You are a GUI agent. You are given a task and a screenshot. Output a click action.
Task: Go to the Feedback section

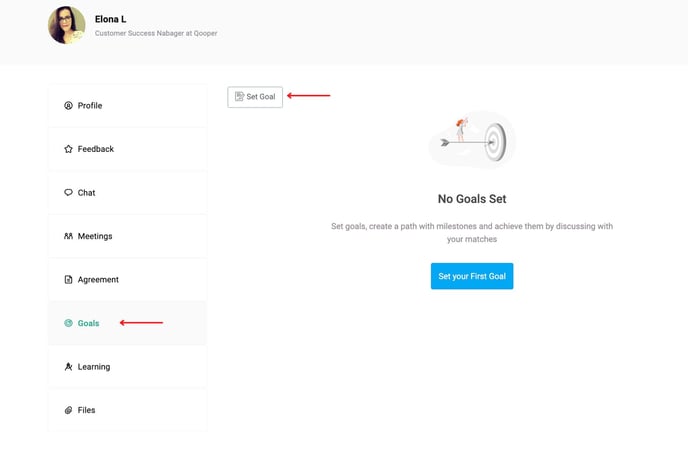pos(96,149)
